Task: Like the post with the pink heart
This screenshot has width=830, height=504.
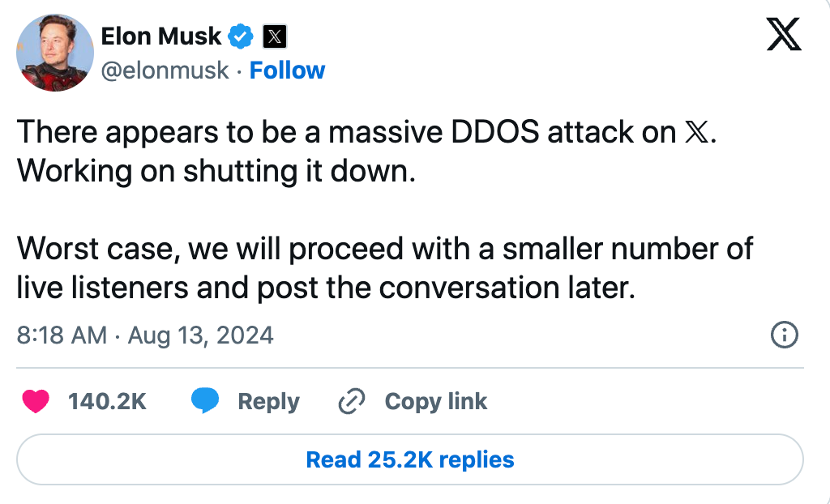Action: (36, 401)
